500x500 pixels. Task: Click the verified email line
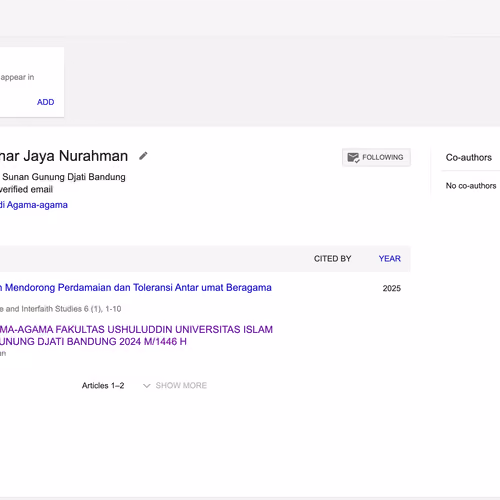(26, 189)
